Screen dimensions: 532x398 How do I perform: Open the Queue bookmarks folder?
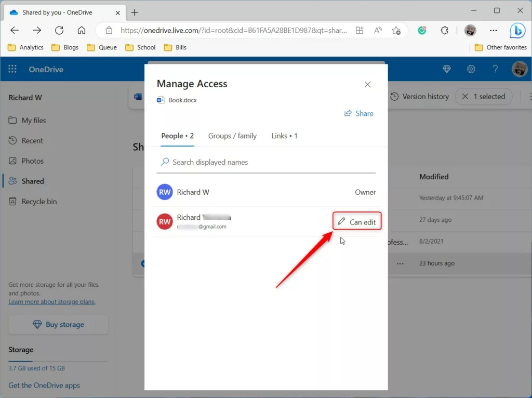click(102, 47)
